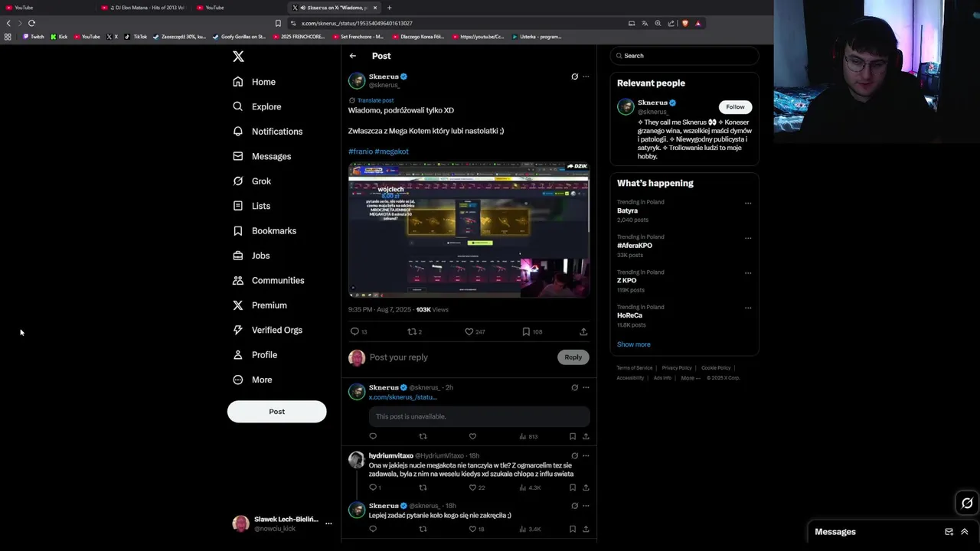Share the main post
This screenshot has height=551, width=980.
point(583,331)
